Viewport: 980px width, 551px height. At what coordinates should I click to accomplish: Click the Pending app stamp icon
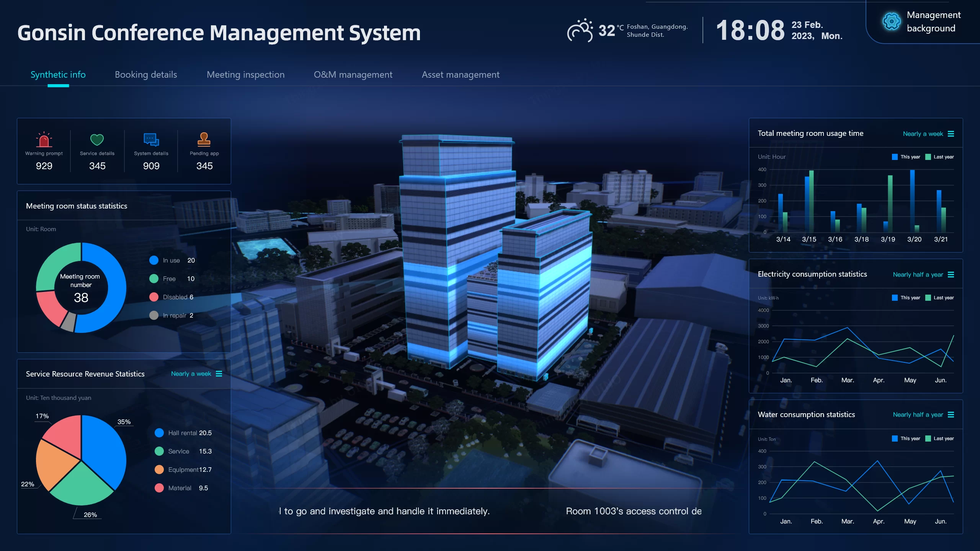coord(204,139)
